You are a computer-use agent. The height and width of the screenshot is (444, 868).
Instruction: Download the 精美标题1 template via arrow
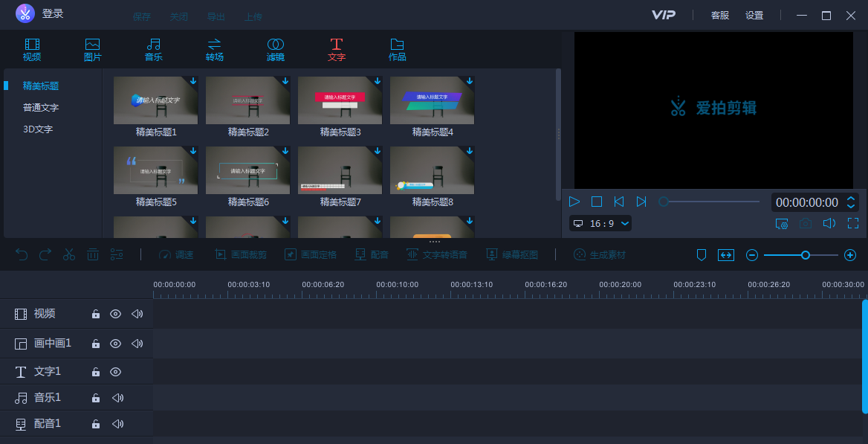click(192, 80)
